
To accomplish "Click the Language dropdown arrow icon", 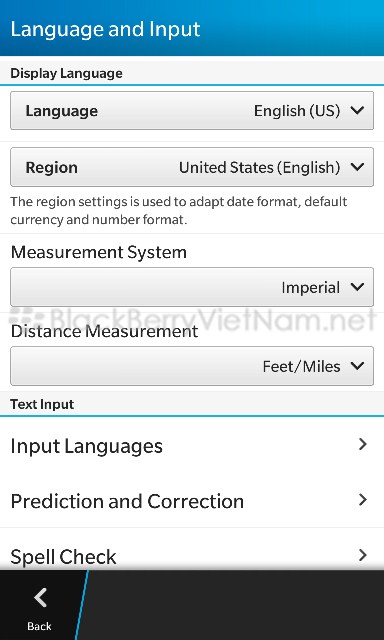I will coord(357,111).
